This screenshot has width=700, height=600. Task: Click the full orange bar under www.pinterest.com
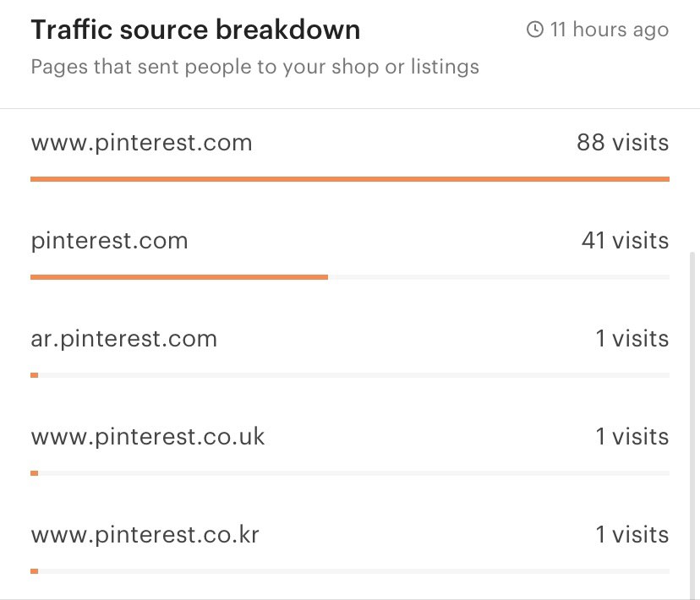(x=350, y=179)
